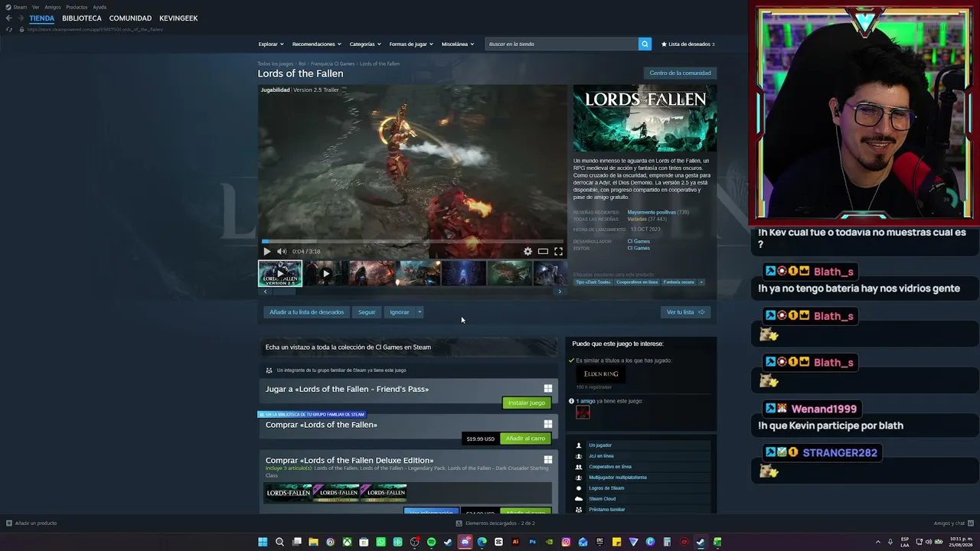Open the friend's avatar who owns game

(x=583, y=412)
